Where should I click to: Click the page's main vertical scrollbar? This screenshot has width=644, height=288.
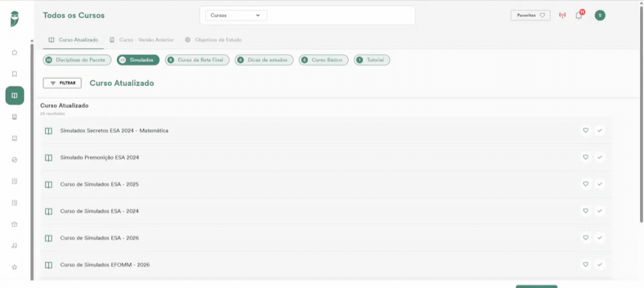[642, 115]
